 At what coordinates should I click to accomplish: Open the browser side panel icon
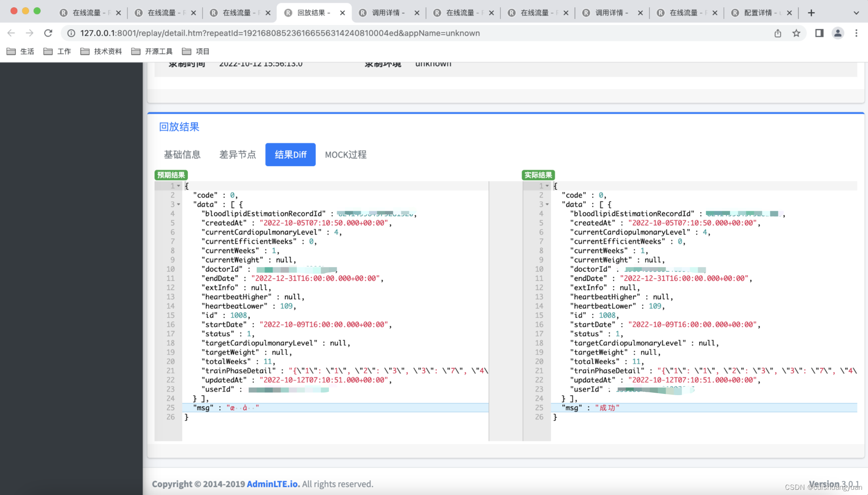[x=819, y=33]
